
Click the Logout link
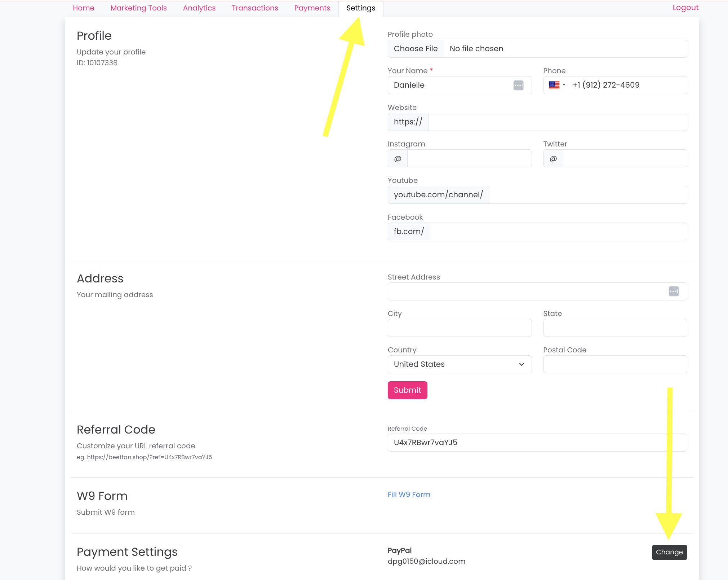pyautogui.click(x=685, y=8)
